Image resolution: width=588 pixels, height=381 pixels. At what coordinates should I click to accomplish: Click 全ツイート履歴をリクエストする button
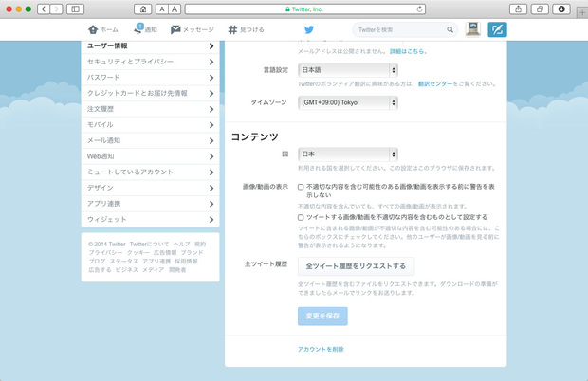(355, 266)
